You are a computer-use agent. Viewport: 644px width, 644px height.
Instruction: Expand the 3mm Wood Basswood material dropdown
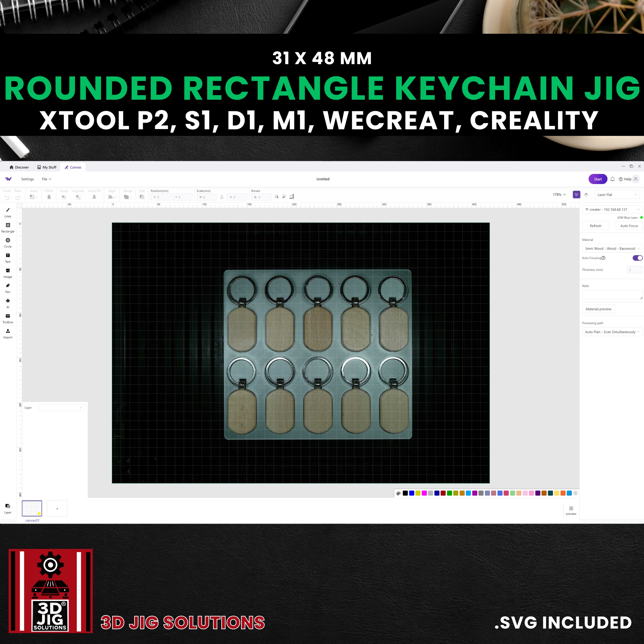(612, 249)
